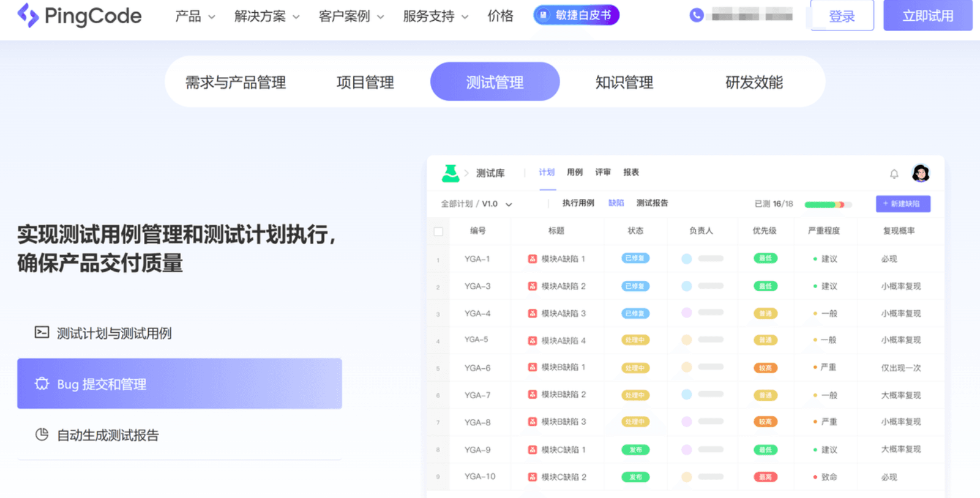Switch to the 项目管理 tab

(x=365, y=82)
